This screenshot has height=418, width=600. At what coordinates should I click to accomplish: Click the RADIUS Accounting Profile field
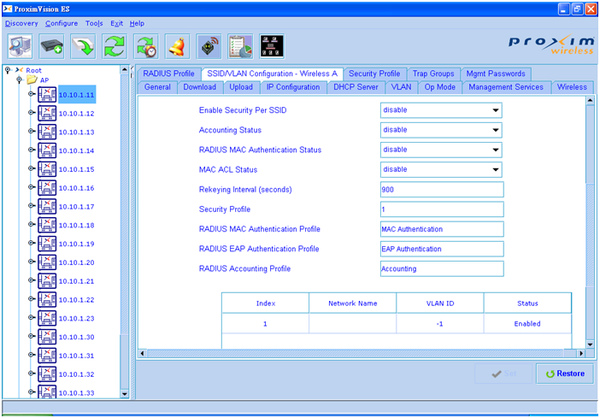(x=442, y=269)
